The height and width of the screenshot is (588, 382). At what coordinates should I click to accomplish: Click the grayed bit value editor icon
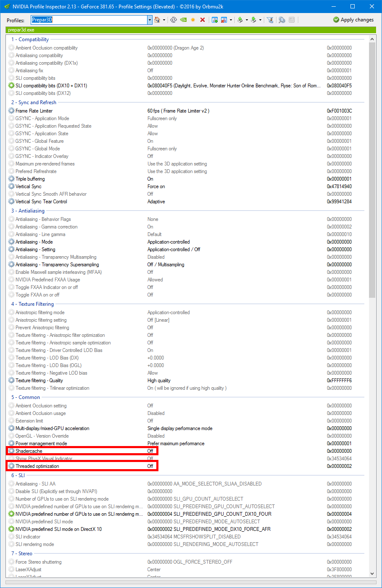click(292, 20)
